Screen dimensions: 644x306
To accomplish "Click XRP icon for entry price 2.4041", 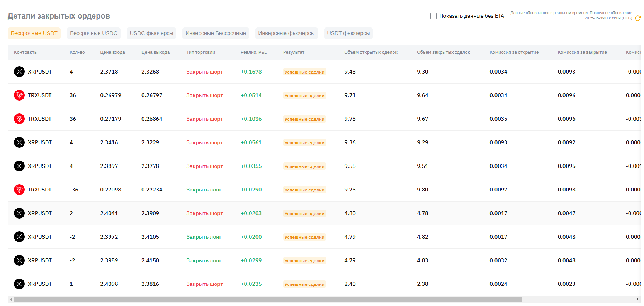I will 19,213.
